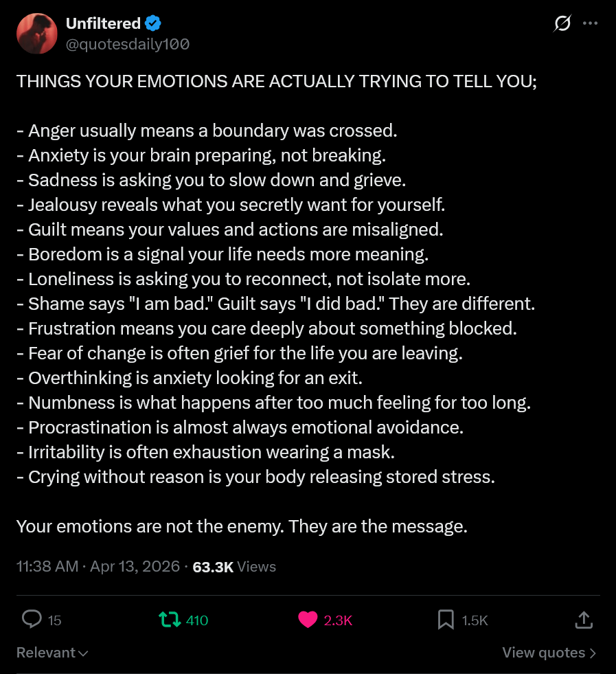Image resolution: width=616 pixels, height=674 pixels.
Task: Click the repost count 410
Action: coord(197,620)
